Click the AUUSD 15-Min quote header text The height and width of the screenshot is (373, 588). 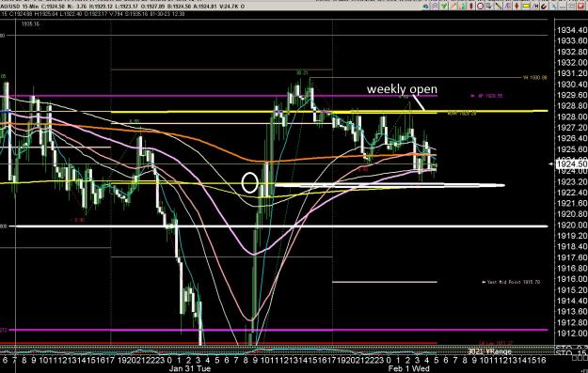pos(19,7)
